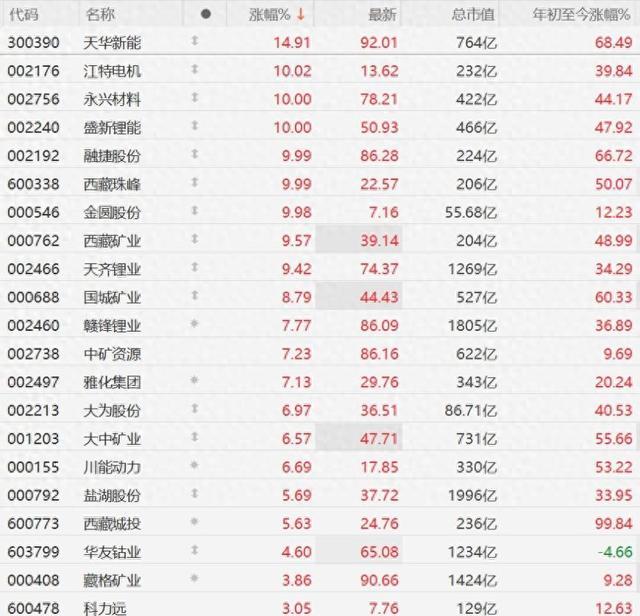This screenshot has width=640, height=616.
Task: Click the marker icon beside 天华新能
Action: 195,42
